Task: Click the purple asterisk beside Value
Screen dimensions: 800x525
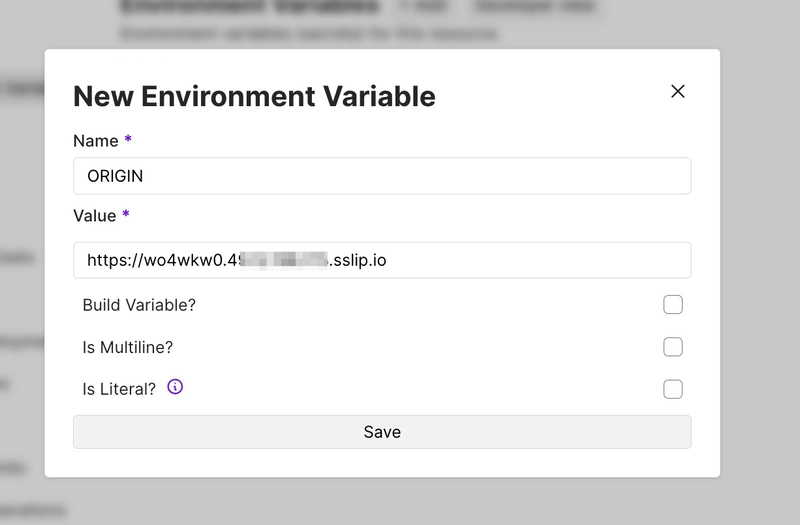Action: 126,214
